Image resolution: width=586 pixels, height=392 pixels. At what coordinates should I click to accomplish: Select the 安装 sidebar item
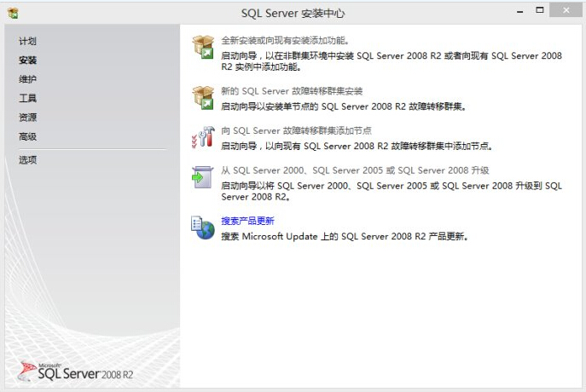(x=27, y=61)
